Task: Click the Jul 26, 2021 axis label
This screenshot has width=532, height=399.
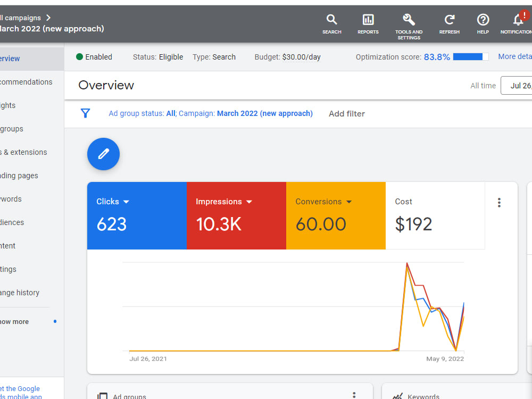Action: (x=148, y=359)
